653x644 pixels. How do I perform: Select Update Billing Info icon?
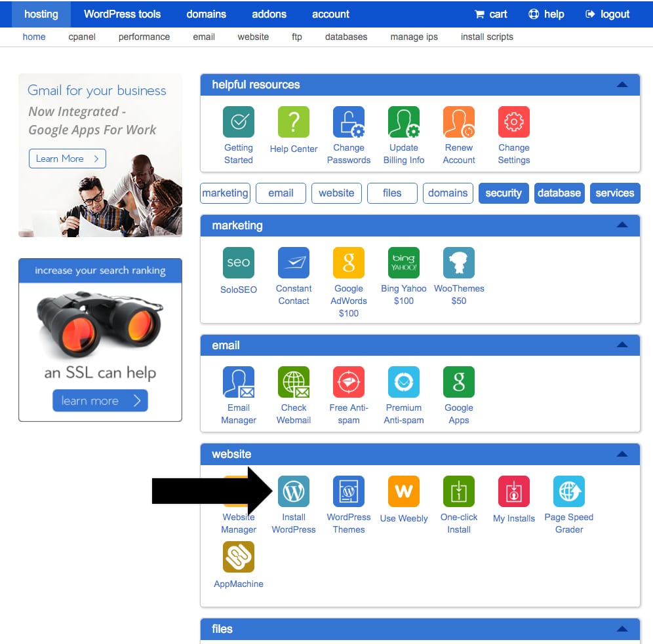click(x=404, y=121)
